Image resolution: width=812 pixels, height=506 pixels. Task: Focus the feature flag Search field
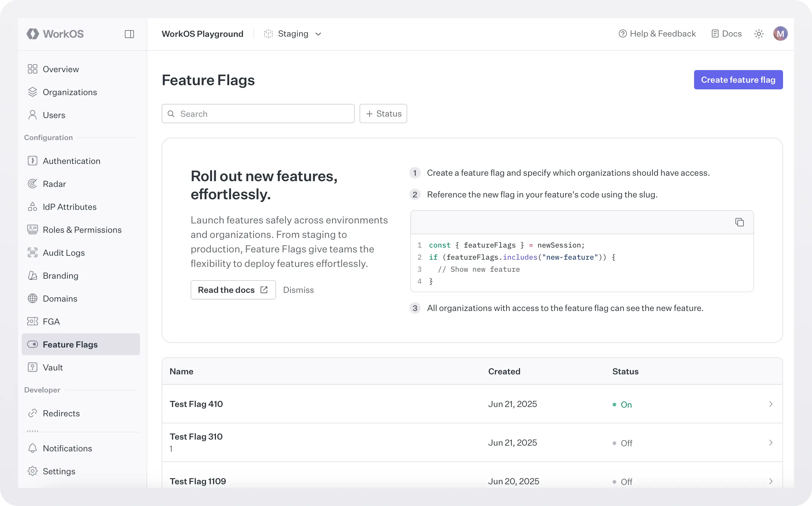[258, 114]
